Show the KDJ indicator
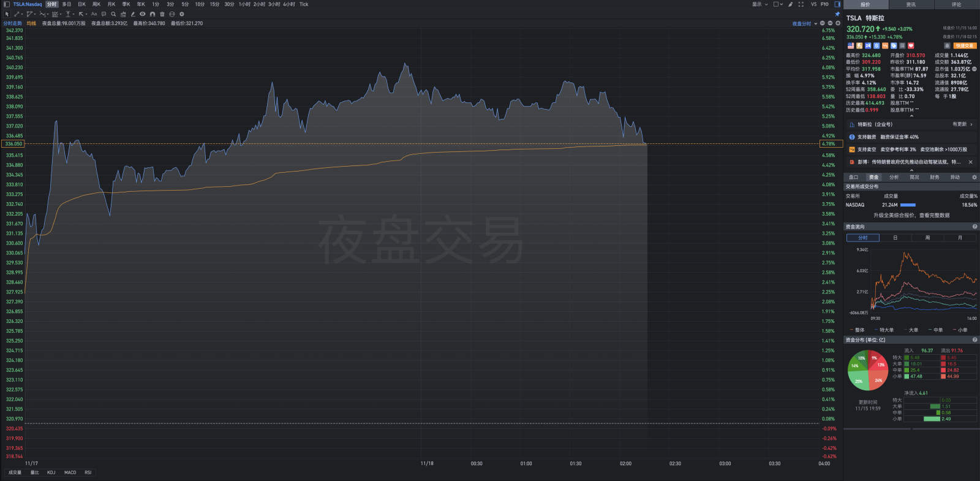Viewport: 980px width, 481px height. 51,472
